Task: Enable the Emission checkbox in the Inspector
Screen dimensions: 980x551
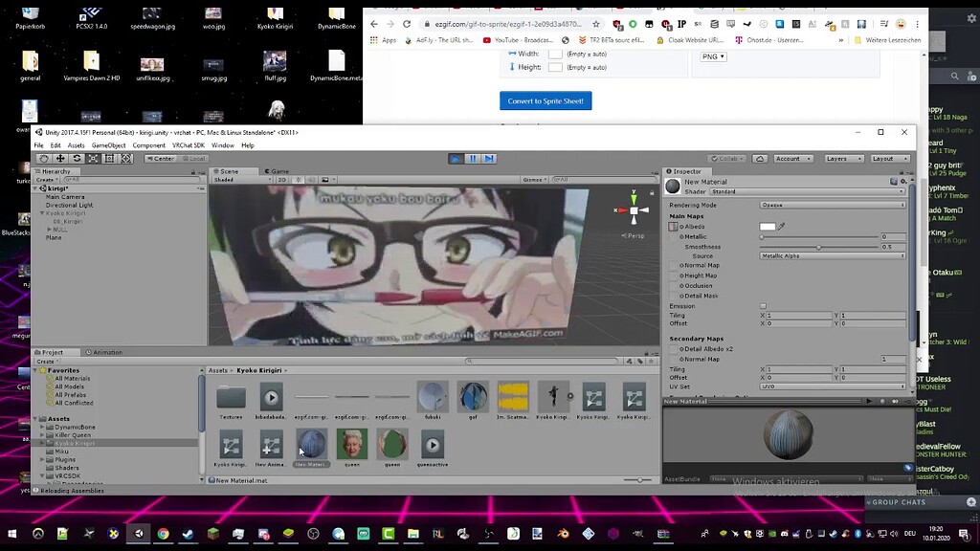Action: click(x=763, y=305)
